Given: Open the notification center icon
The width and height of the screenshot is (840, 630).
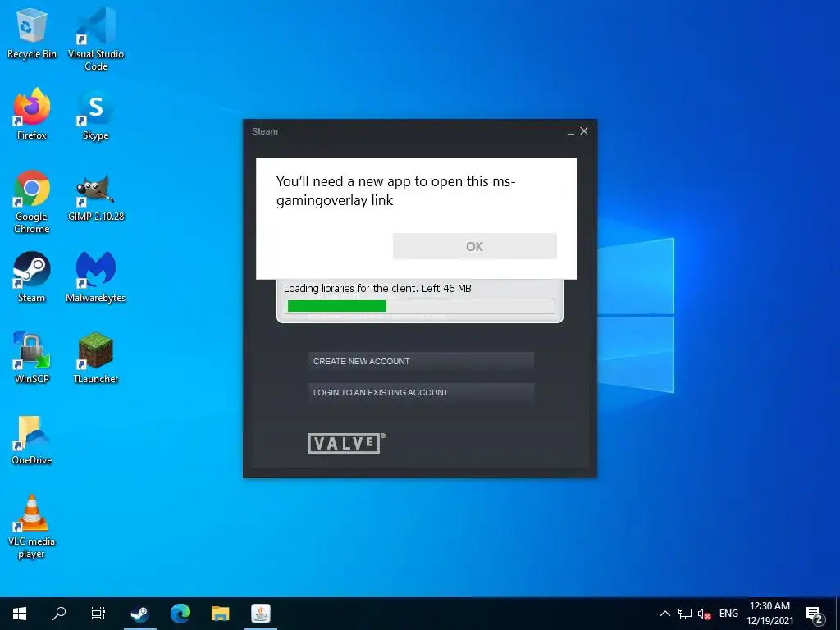Looking at the screenshot, I should click(815, 615).
